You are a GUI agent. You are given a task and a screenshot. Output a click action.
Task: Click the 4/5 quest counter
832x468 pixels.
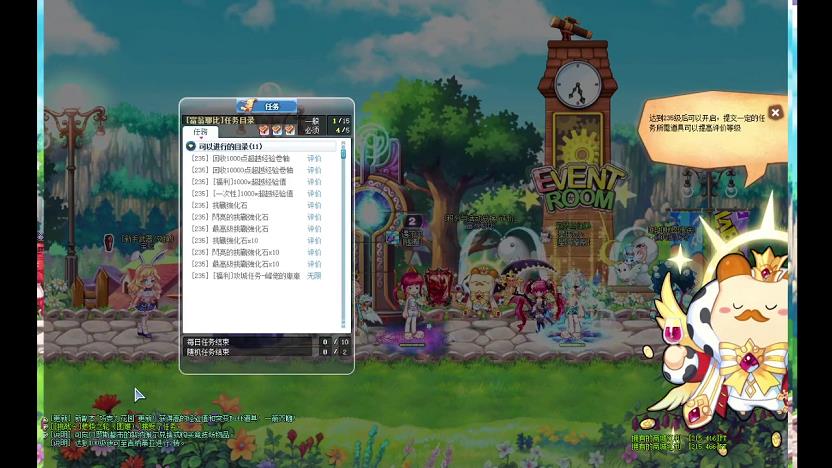pos(342,130)
